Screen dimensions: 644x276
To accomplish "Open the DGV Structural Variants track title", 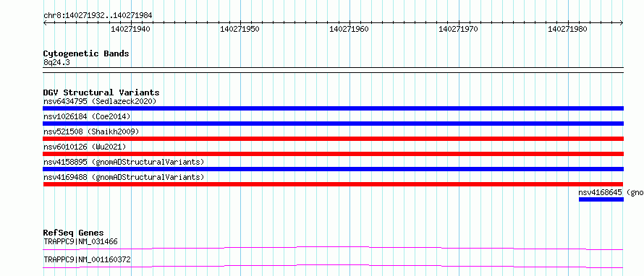I will point(101,92).
